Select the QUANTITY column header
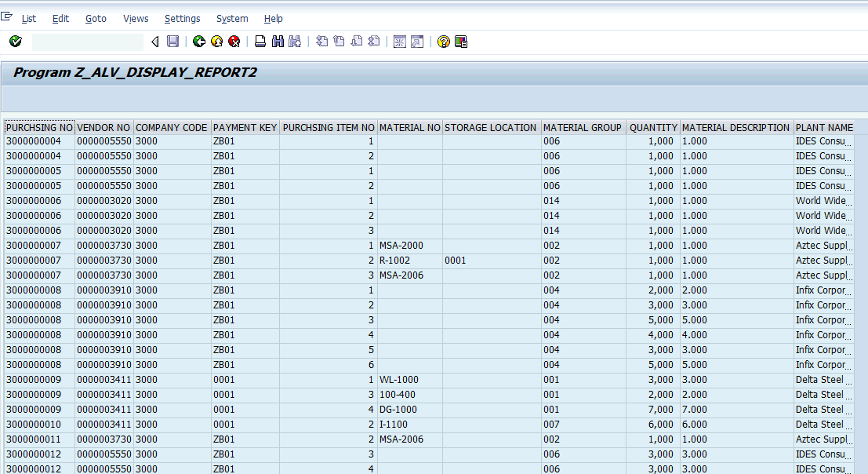Viewport: 868px width, 474px height. pyautogui.click(x=653, y=127)
